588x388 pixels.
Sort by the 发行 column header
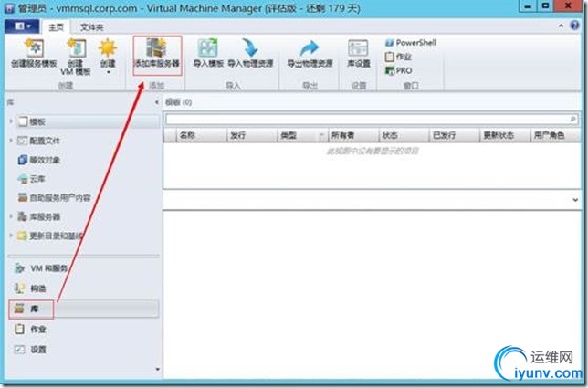click(252, 135)
